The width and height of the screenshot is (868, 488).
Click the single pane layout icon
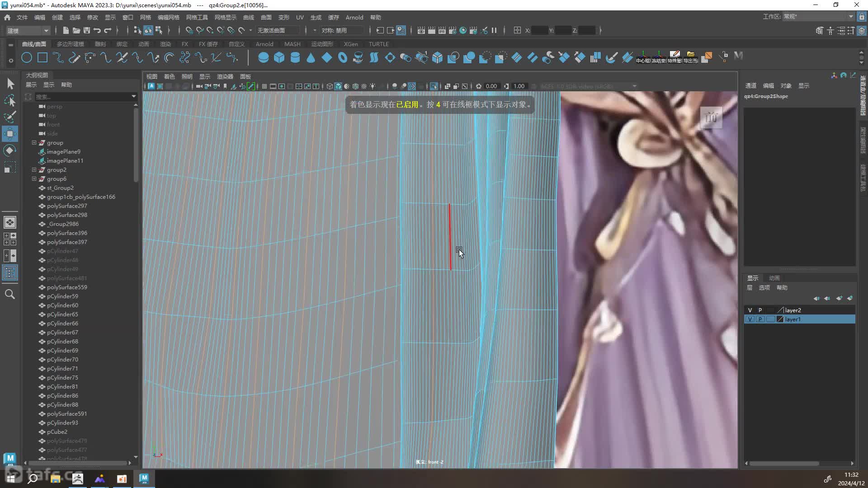click(10, 222)
